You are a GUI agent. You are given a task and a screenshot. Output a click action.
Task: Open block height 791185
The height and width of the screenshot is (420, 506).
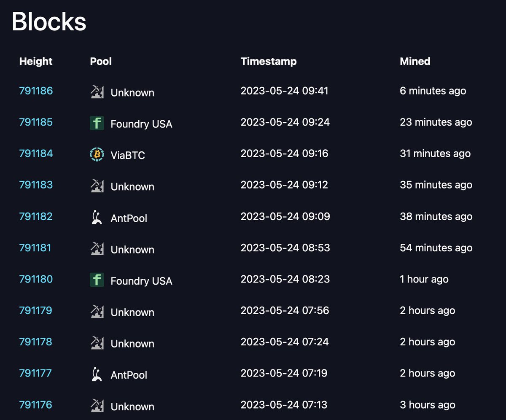click(36, 122)
